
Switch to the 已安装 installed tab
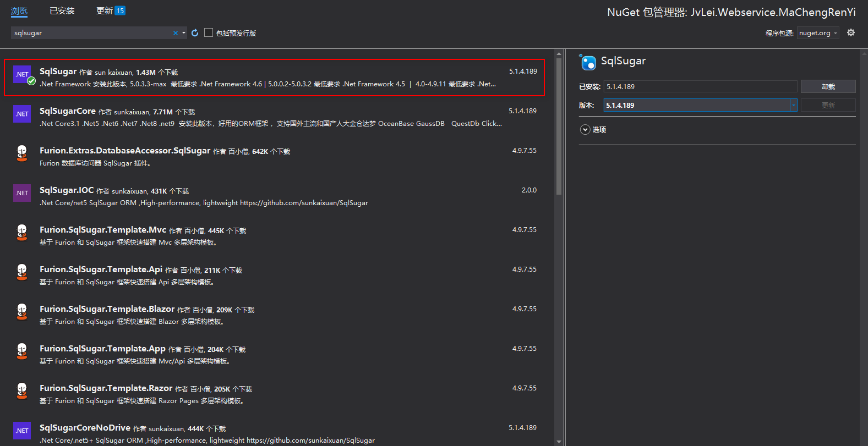62,11
